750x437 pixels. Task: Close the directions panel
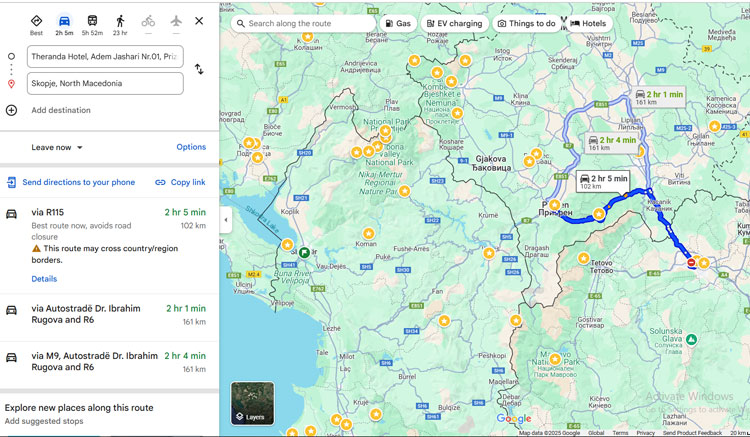(x=199, y=21)
